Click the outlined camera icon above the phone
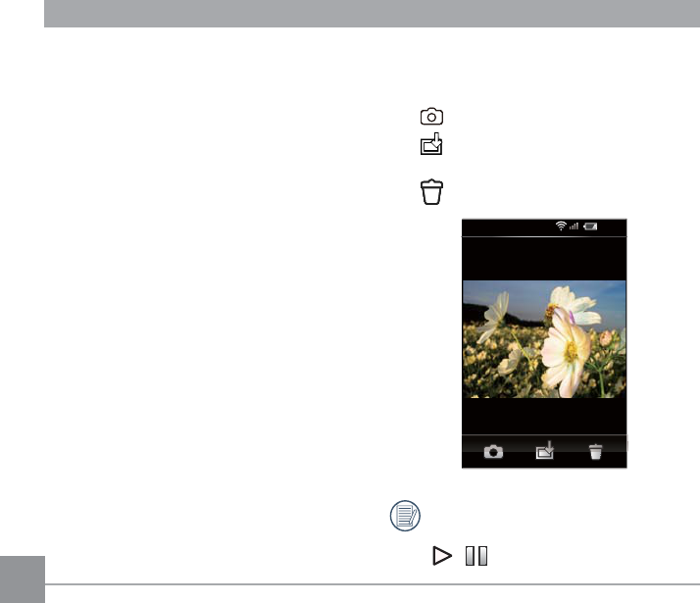The image size is (700, 603). (431, 117)
